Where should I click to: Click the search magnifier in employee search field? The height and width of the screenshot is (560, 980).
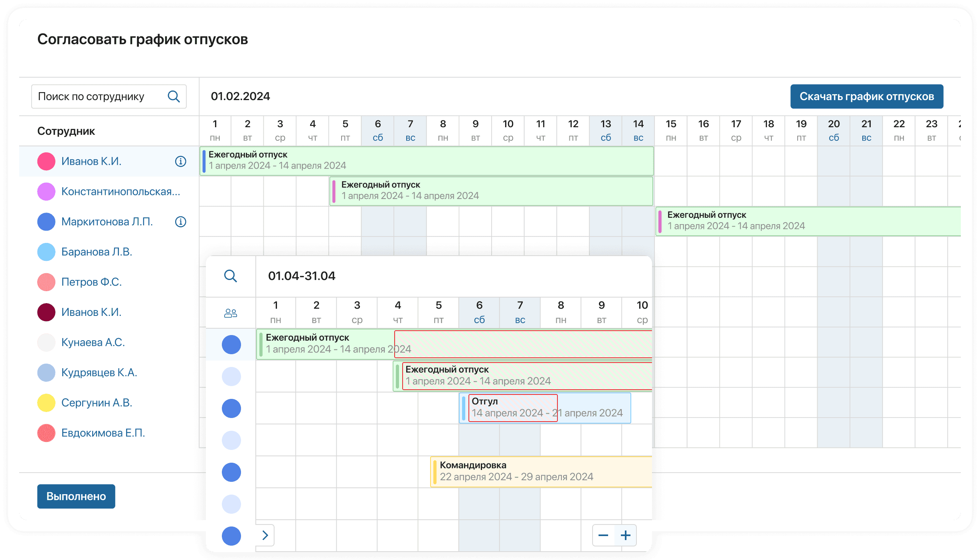tap(174, 97)
